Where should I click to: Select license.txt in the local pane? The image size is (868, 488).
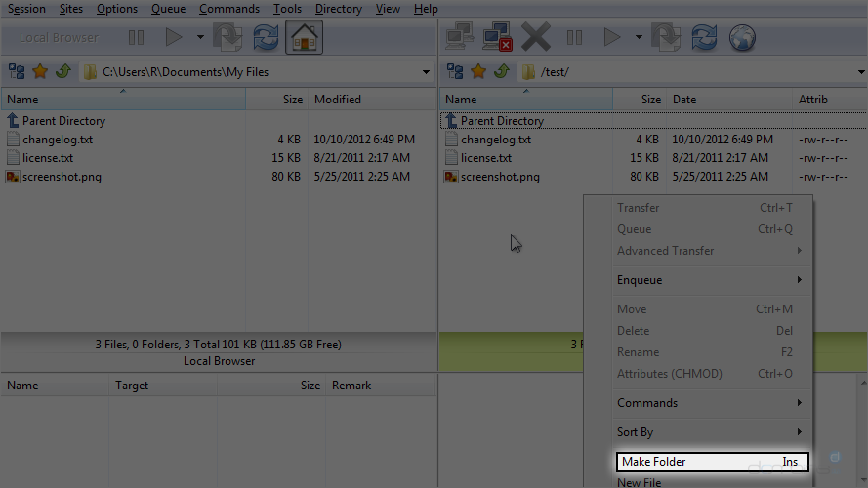(48, 158)
